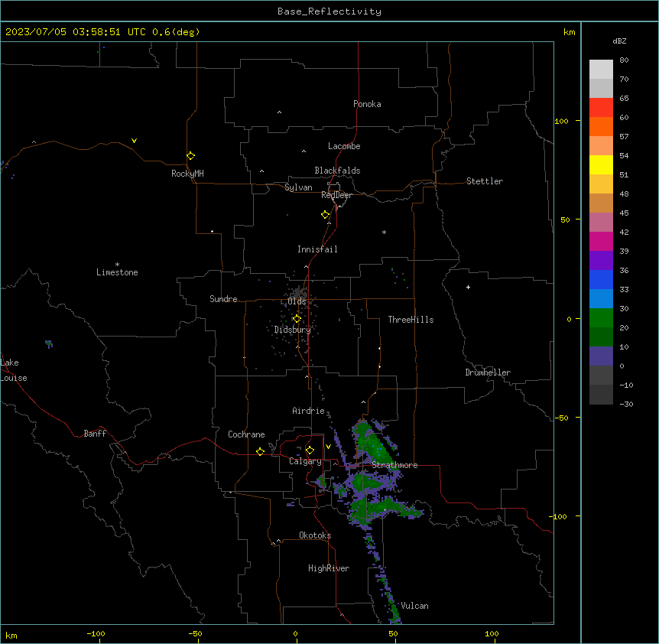
Task: Click the mauve pink 42-45 dBZ swatch
Action: click(601, 223)
